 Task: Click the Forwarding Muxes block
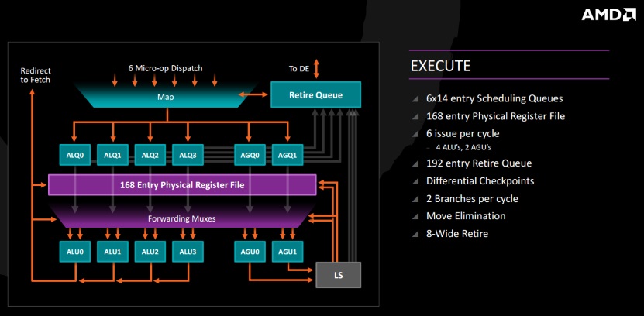point(181,216)
